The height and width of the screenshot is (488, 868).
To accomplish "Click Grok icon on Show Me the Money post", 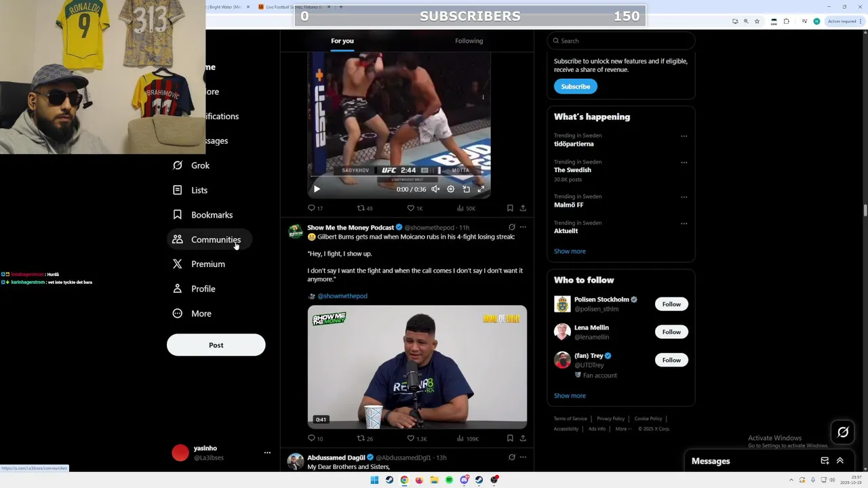I will pyautogui.click(x=512, y=227).
